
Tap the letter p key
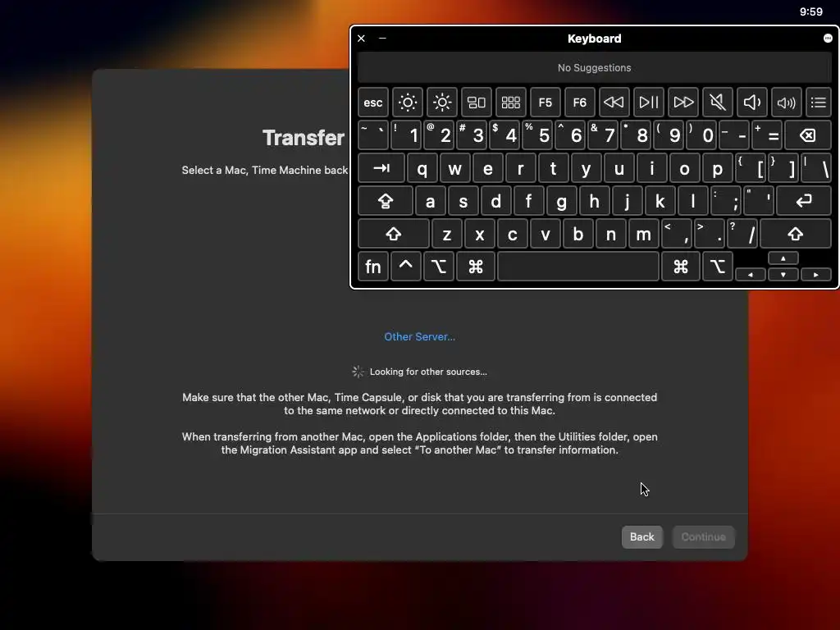[x=718, y=168]
